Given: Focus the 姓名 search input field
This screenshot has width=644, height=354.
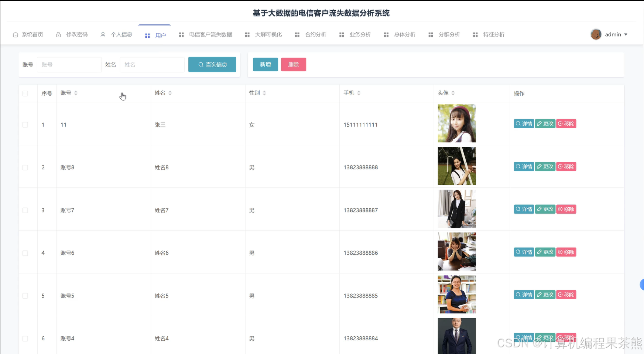Looking at the screenshot, I should (152, 65).
